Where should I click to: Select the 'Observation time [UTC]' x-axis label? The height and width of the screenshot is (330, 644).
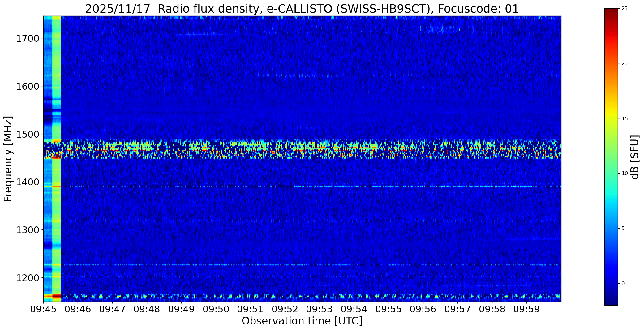coord(302,321)
